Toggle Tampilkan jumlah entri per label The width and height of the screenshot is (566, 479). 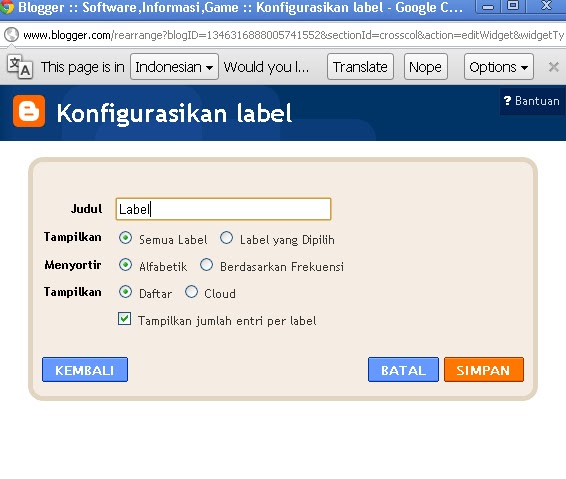[125, 319]
